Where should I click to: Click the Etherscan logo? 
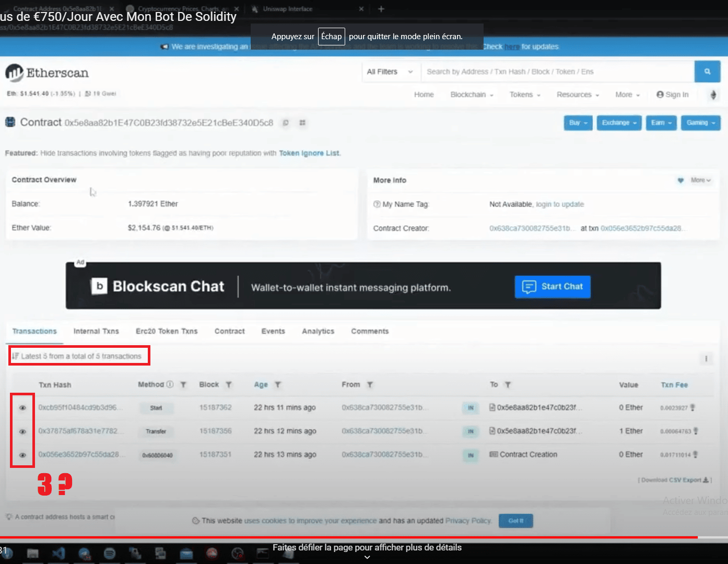pyautogui.click(x=47, y=72)
